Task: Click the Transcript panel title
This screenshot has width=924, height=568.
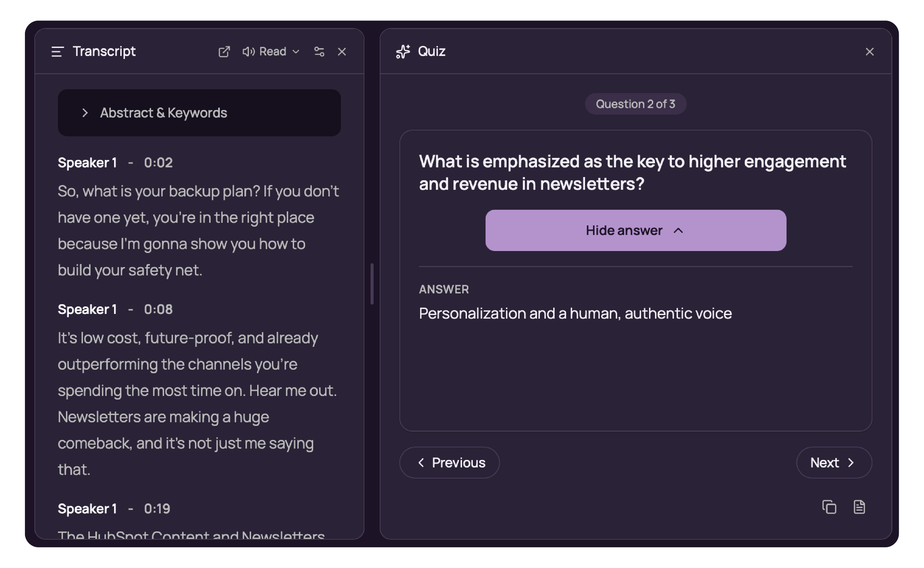Action: tap(104, 52)
